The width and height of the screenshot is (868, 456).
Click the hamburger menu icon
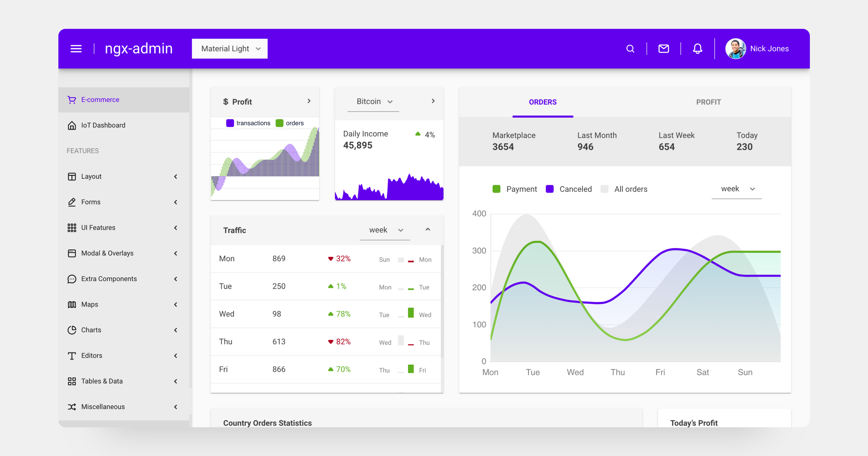pyautogui.click(x=76, y=48)
